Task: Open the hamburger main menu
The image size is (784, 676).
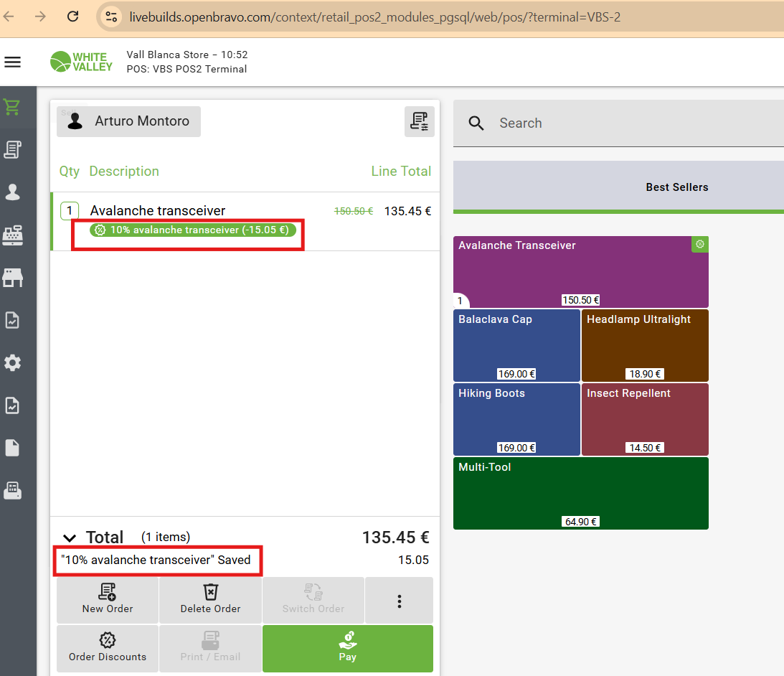Action: pos(13,62)
